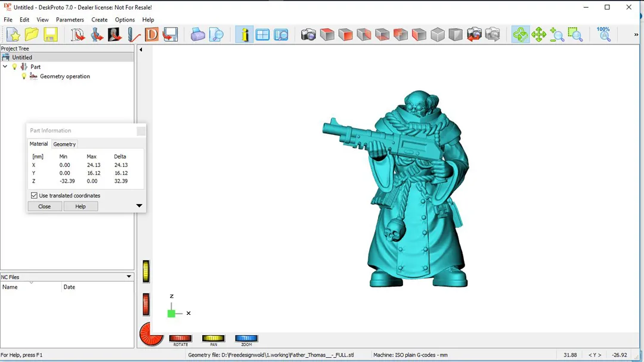Open the NC Files panel dropdown arrow
Screen dimensions: 644x362
coord(129,277)
